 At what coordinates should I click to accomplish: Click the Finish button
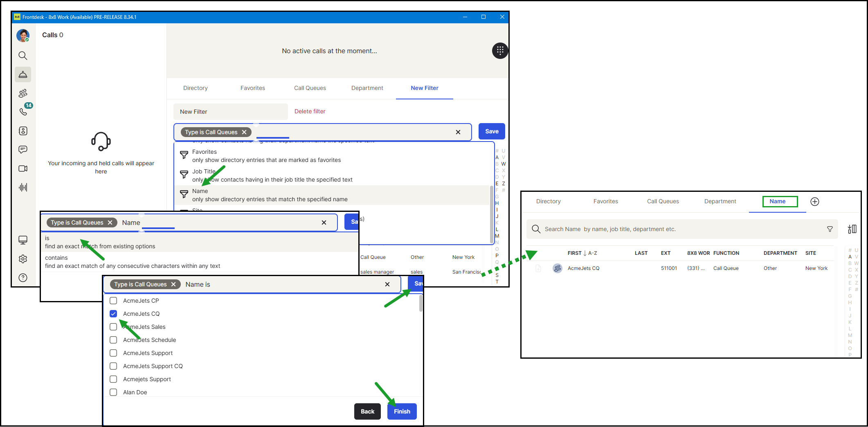point(402,411)
